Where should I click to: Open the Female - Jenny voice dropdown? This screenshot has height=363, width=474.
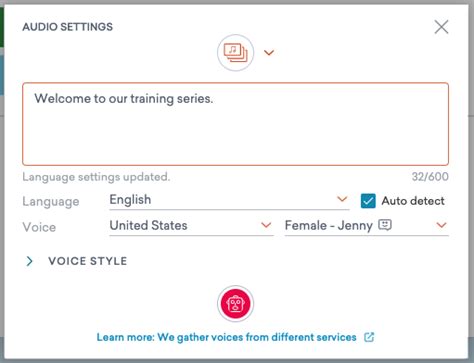coord(367,226)
